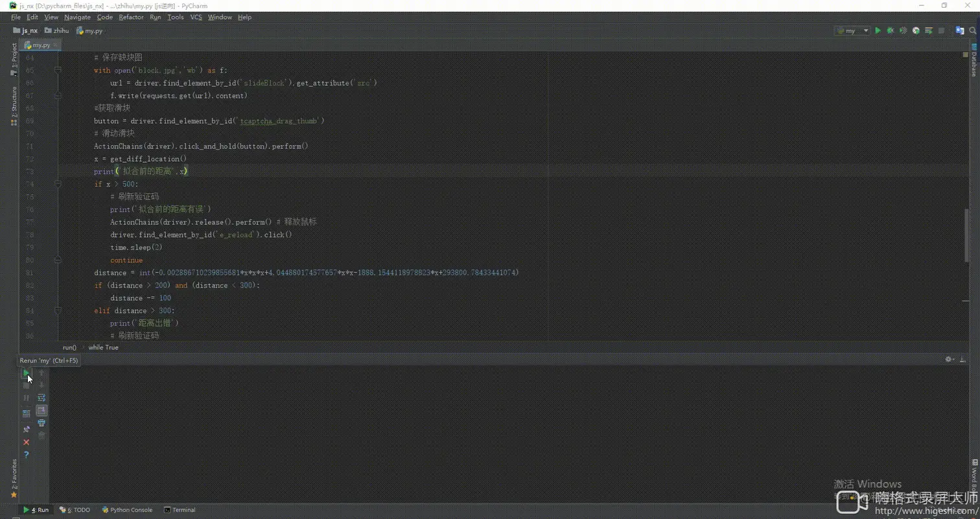Viewport: 980px width, 519px height.
Task: Start Debug 'my' with the bug icon
Action: click(891, 30)
